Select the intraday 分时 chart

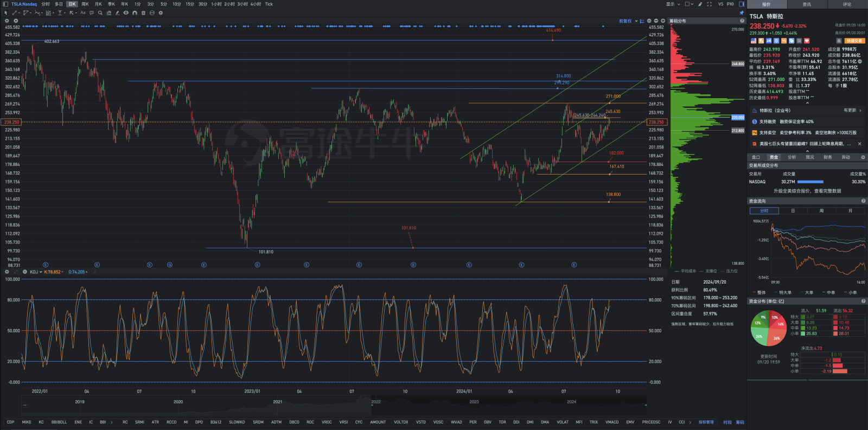[x=46, y=4]
